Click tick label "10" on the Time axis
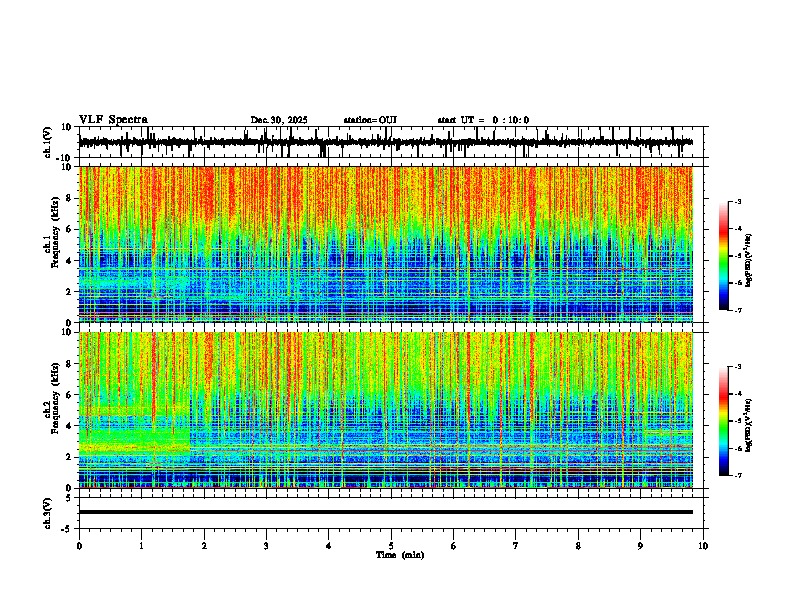The height and width of the screenshot is (612, 792). point(703,546)
